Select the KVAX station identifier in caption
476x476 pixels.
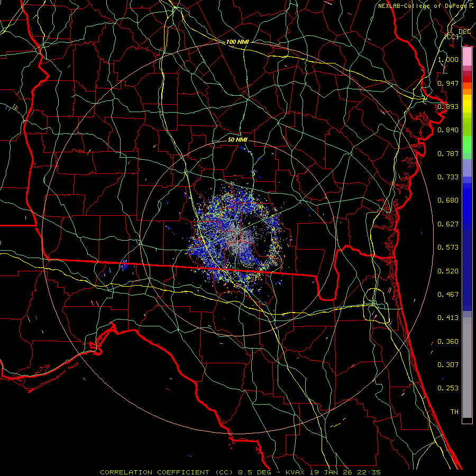296,472
